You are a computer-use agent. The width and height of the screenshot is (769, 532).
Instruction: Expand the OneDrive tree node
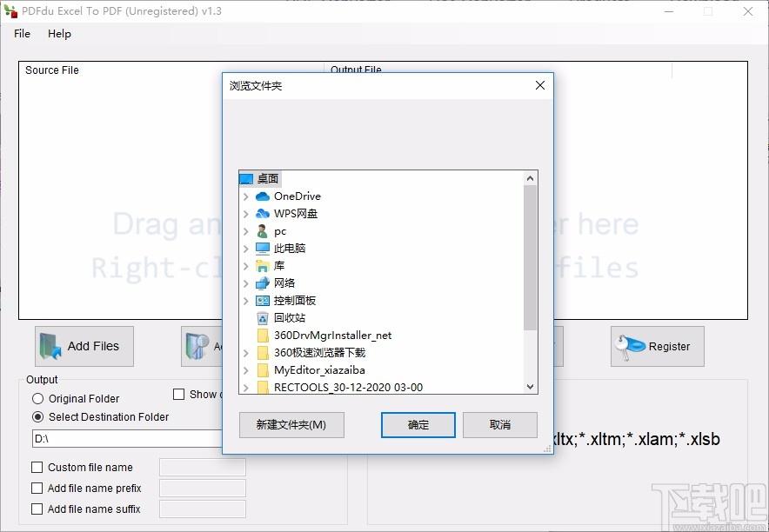246,196
